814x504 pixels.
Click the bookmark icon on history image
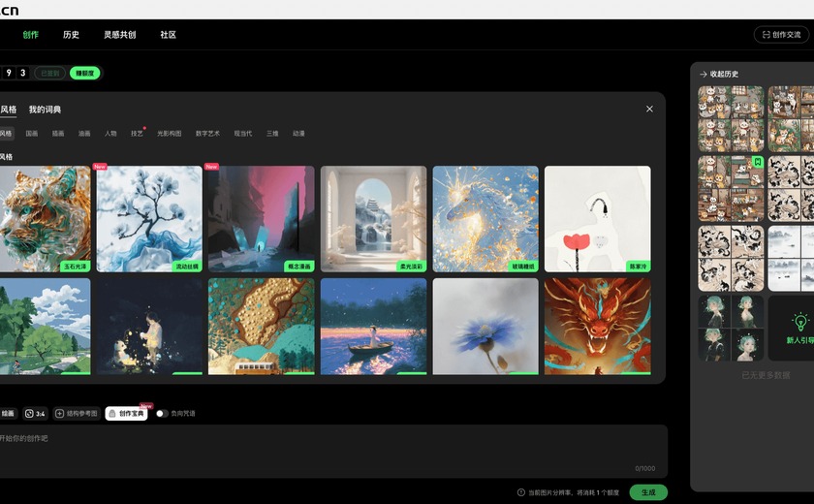click(758, 162)
